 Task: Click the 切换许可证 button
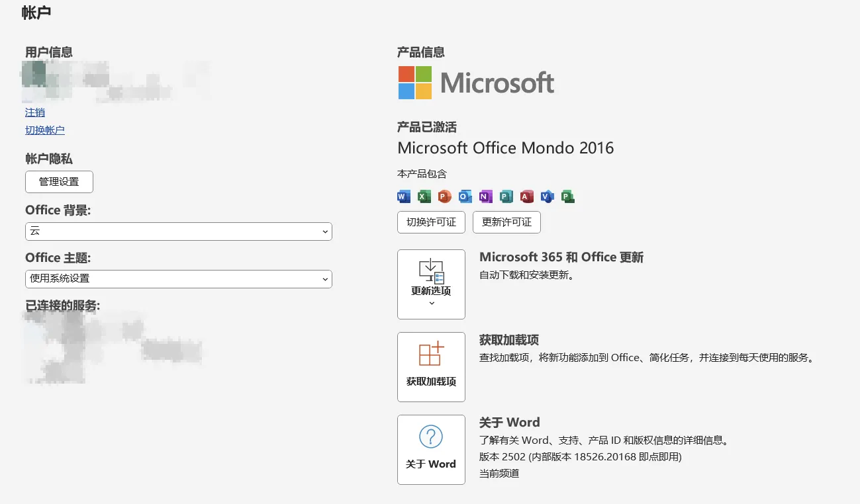[x=431, y=222]
